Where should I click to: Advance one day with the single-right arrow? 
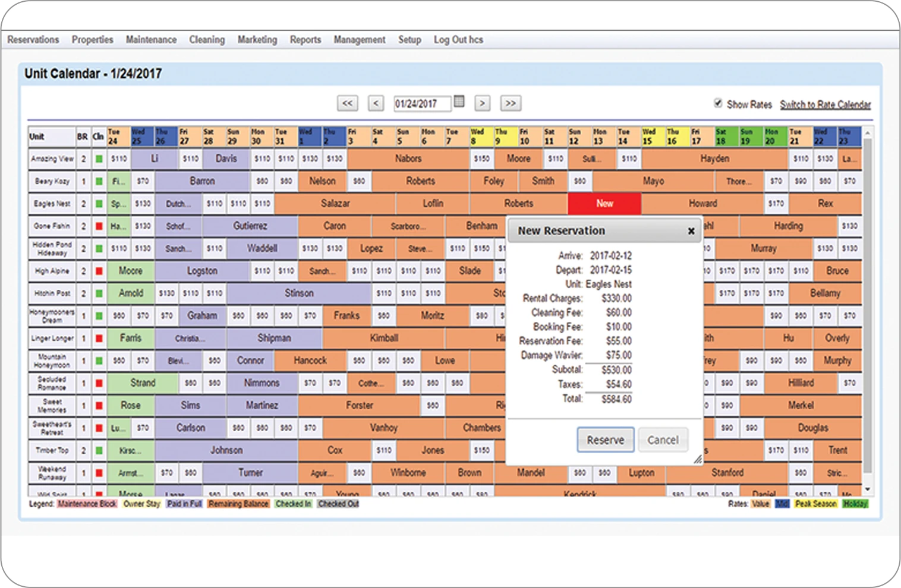coord(483,103)
